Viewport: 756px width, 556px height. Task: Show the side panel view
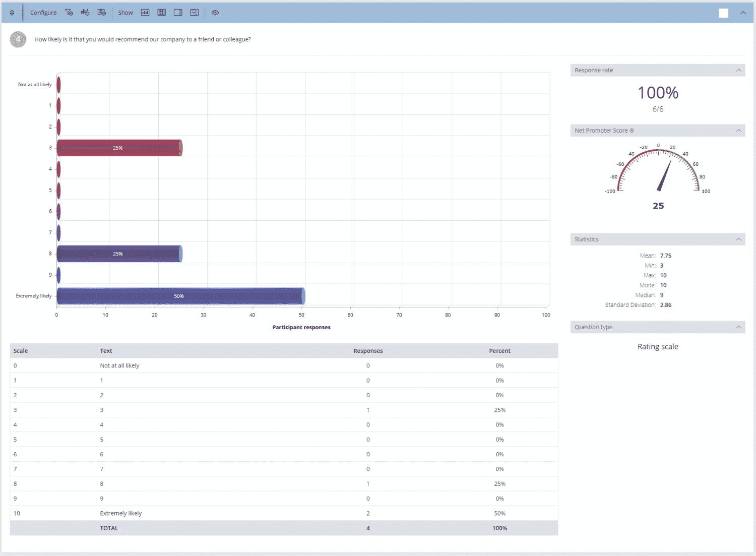(x=178, y=13)
